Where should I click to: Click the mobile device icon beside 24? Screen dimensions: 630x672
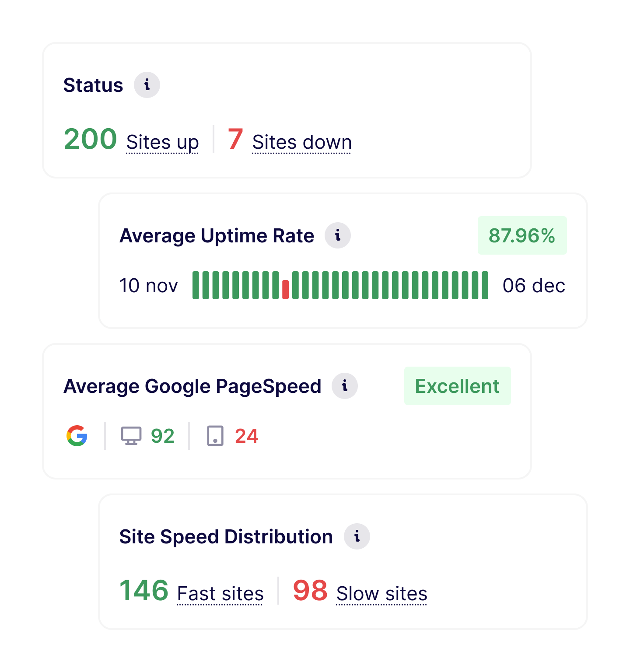[x=215, y=435]
